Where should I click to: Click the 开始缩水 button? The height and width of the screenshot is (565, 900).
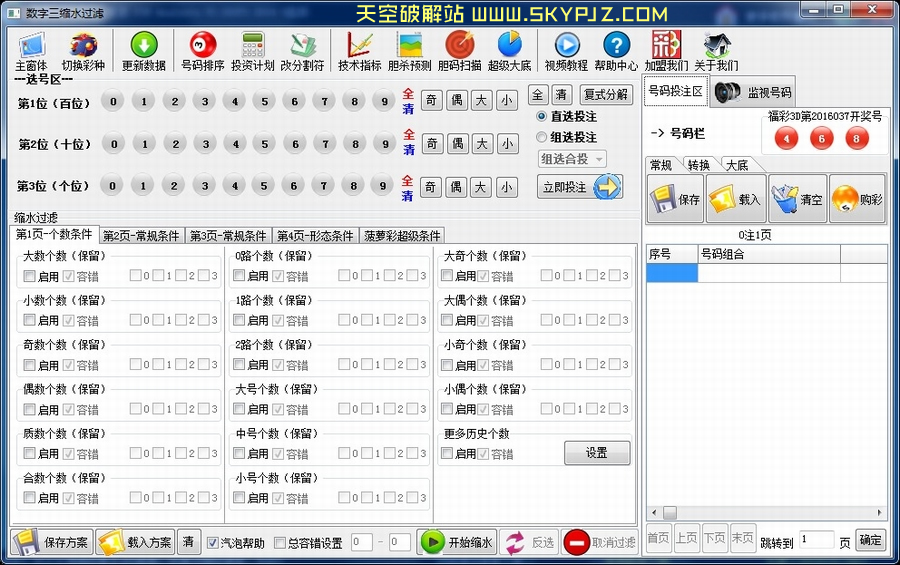456,542
